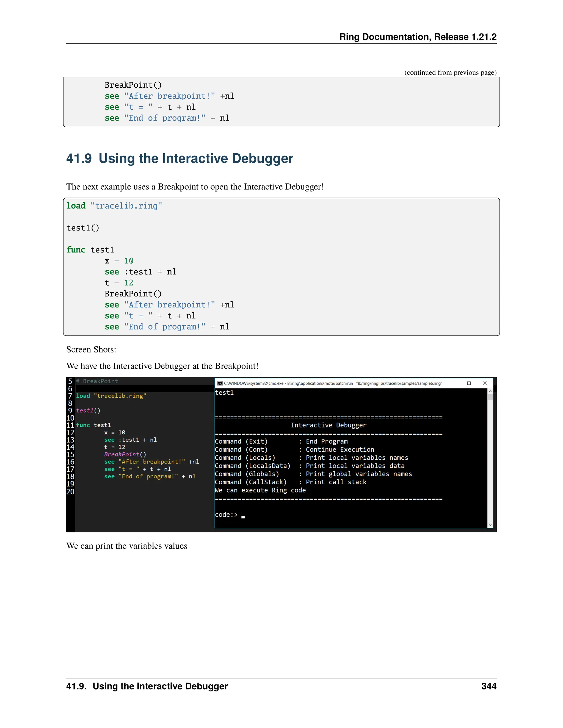Click the 'Ring Documentation, Release 1.21.2' header

[x=418, y=37]
